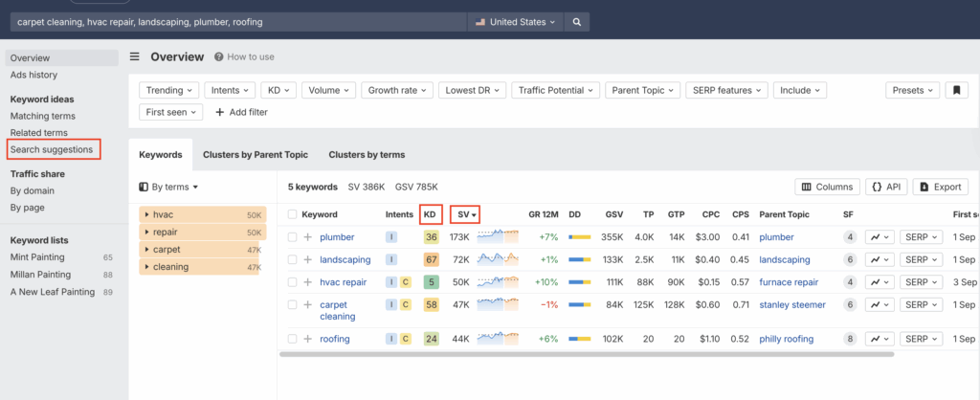Image resolution: width=980 pixels, height=400 pixels.
Task: Click the Export button
Action: 940,187
